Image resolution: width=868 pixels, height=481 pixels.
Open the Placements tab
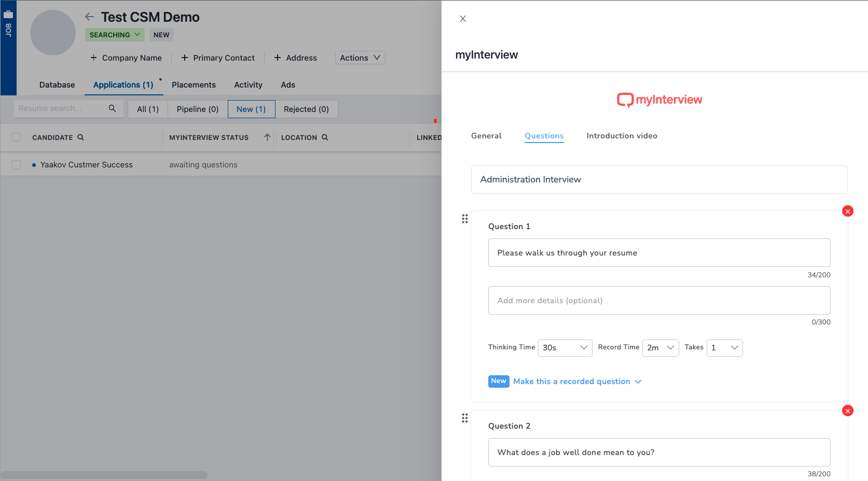194,85
